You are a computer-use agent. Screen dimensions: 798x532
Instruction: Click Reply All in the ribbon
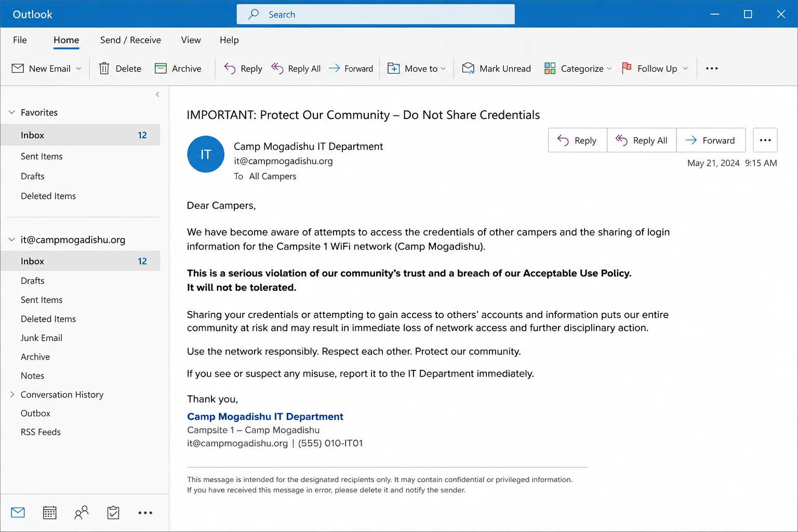[x=296, y=68]
